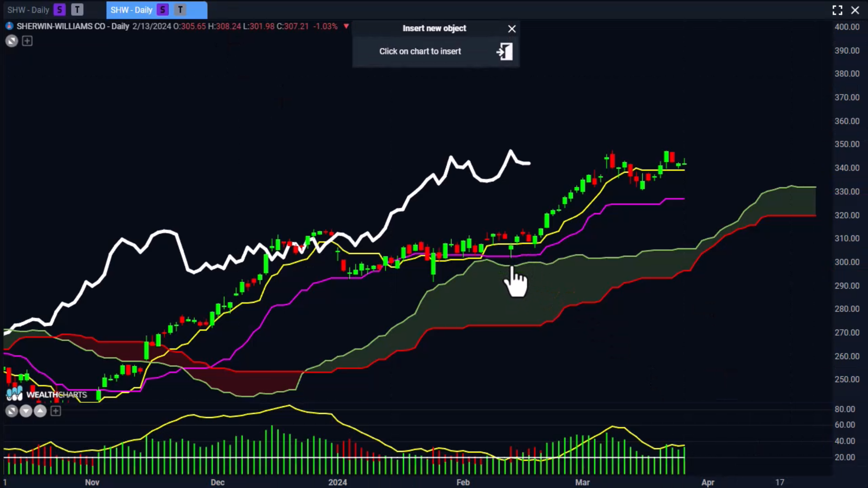Add indicator with lower pane plus icon
Viewport: 868px width, 488px height.
(56, 411)
